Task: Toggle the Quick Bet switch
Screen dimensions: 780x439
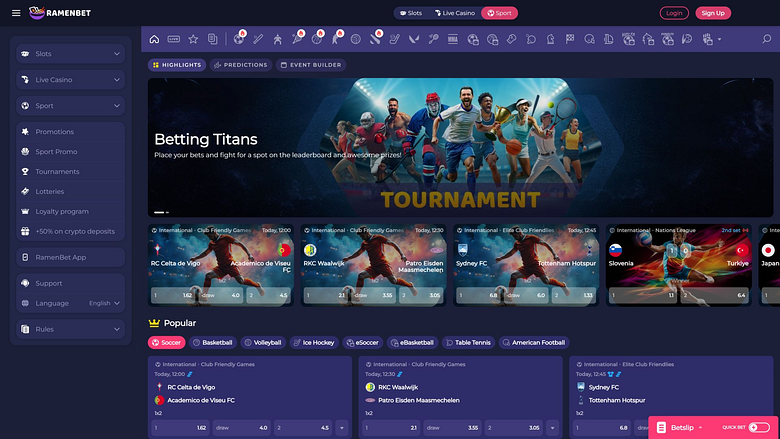Action: click(759, 428)
